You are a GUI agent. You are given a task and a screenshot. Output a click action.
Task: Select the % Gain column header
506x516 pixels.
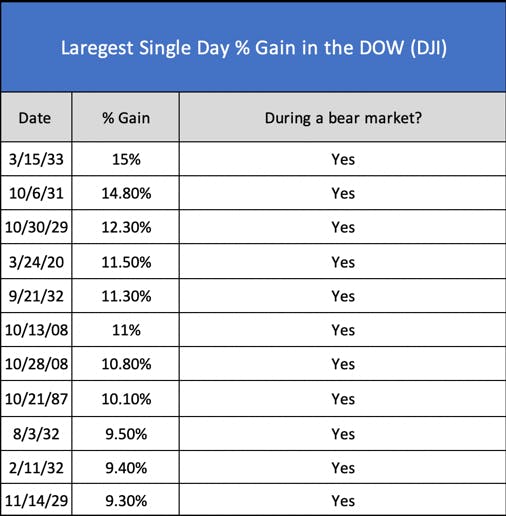(x=126, y=117)
